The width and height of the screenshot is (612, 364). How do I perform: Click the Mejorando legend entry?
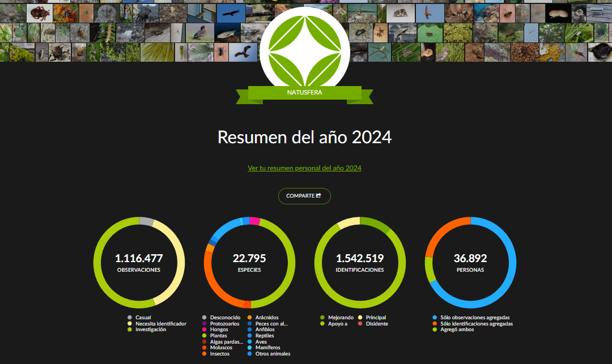pyautogui.click(x=340, y=318)
